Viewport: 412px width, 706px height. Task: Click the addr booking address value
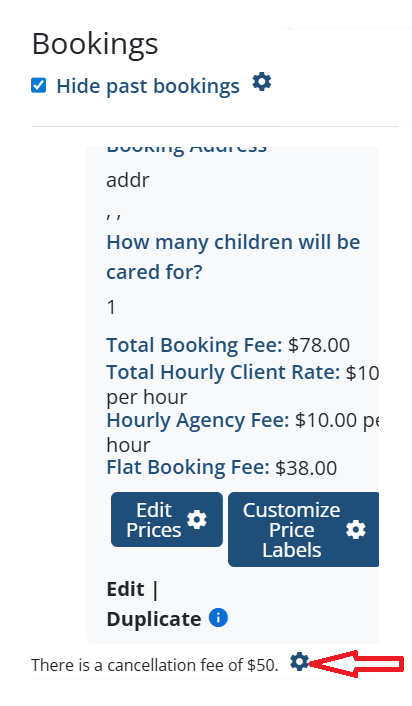click(x=128, y=180)
